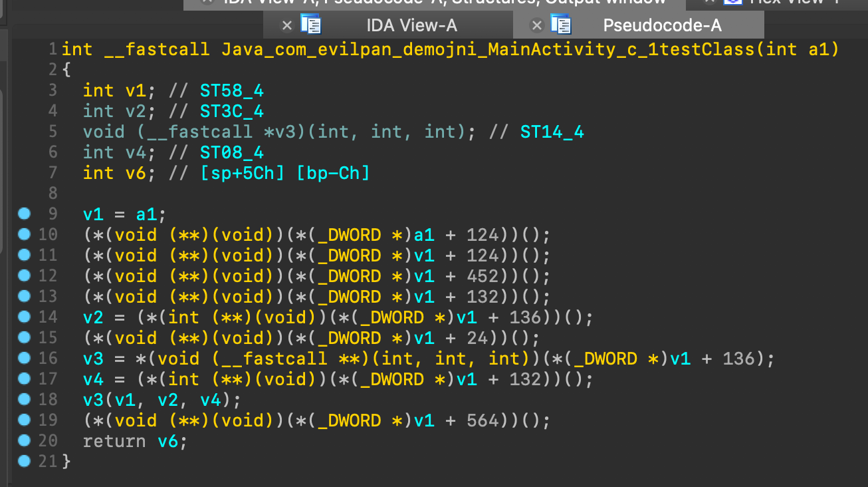
Task: Select the Pseudocode-A tab
Action: click(x=662, y=25)
